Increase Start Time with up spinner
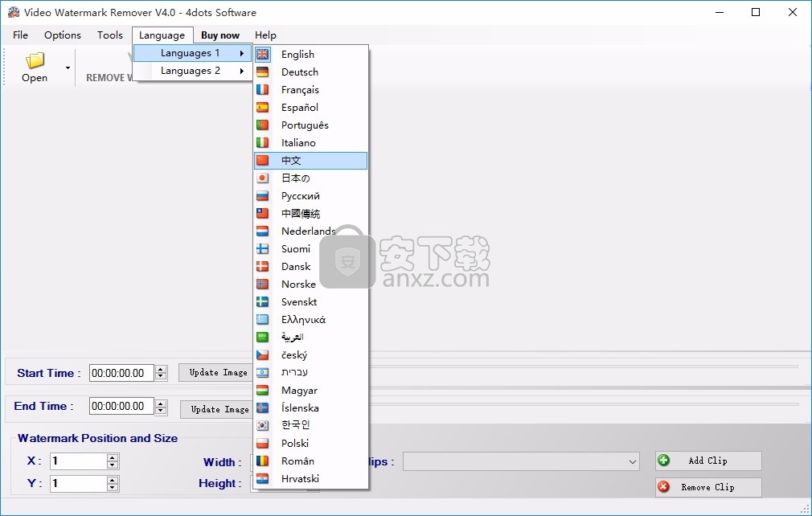This screenshot has width=812, height=516. [161, 369]
